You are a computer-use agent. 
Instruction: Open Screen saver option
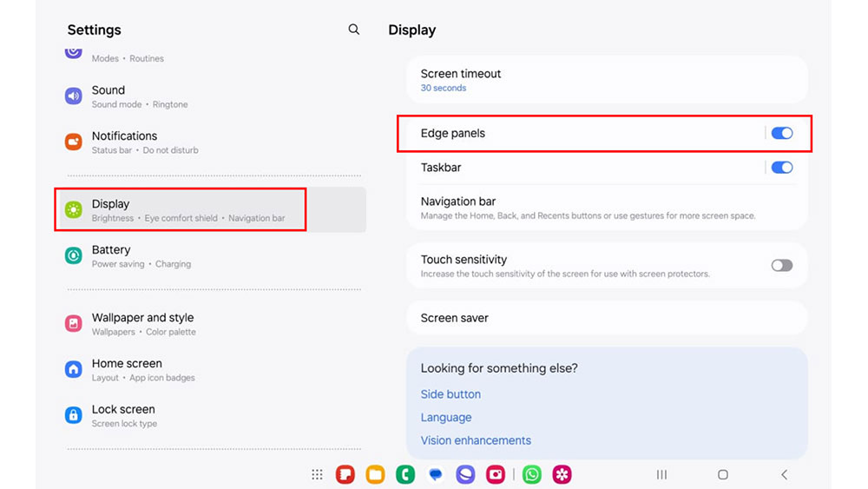click(607, 318)
